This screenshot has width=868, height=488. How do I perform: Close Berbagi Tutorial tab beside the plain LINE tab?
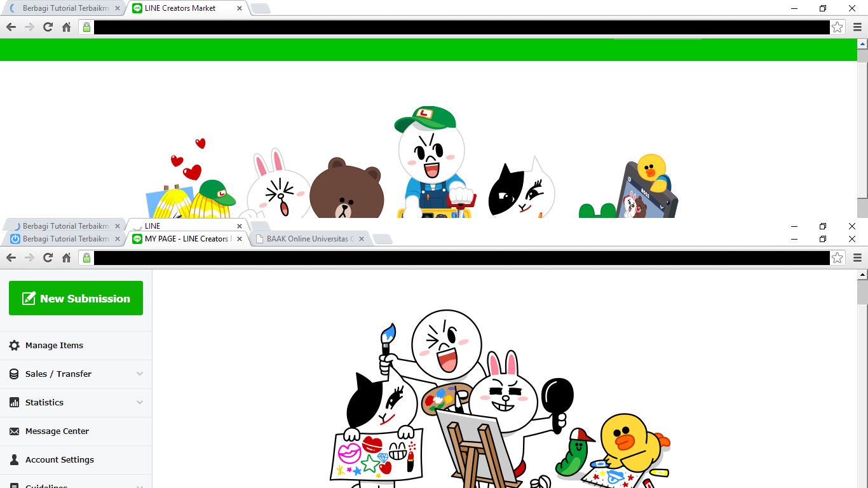coord(117,226)
